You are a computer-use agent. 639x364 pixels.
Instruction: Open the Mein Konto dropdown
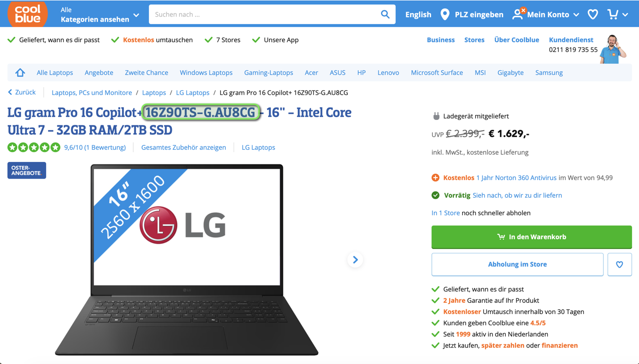click(x=545, y=15)
